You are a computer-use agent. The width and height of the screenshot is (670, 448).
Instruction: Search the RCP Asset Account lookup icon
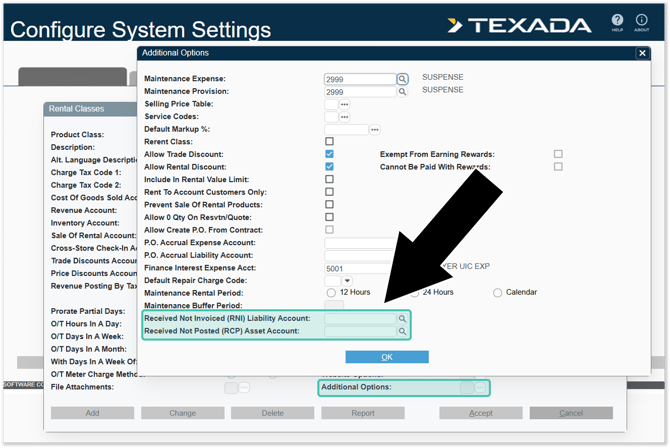pyautogui.click(x=403, y=331)
